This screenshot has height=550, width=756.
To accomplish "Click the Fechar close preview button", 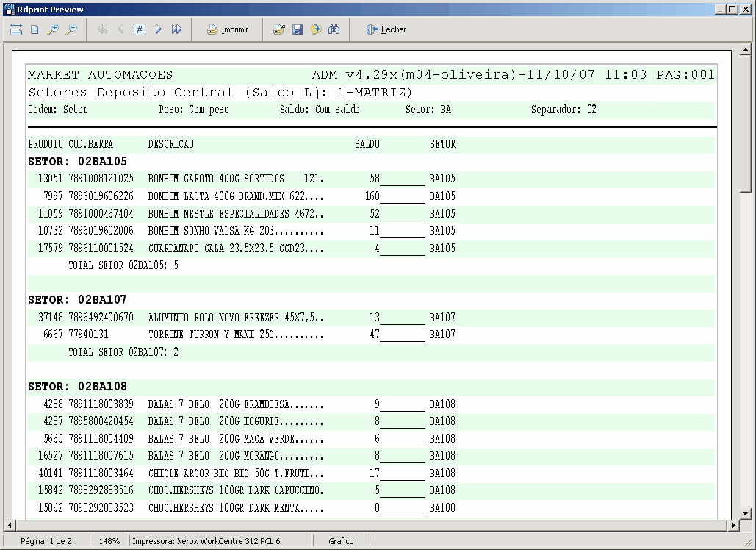I will [386, 29].
